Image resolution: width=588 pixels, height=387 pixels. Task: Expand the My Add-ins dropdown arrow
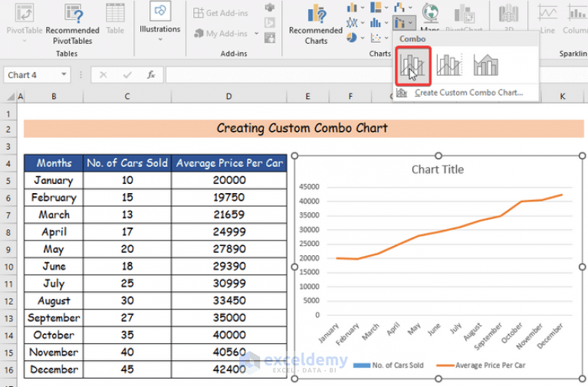(257, 34)
